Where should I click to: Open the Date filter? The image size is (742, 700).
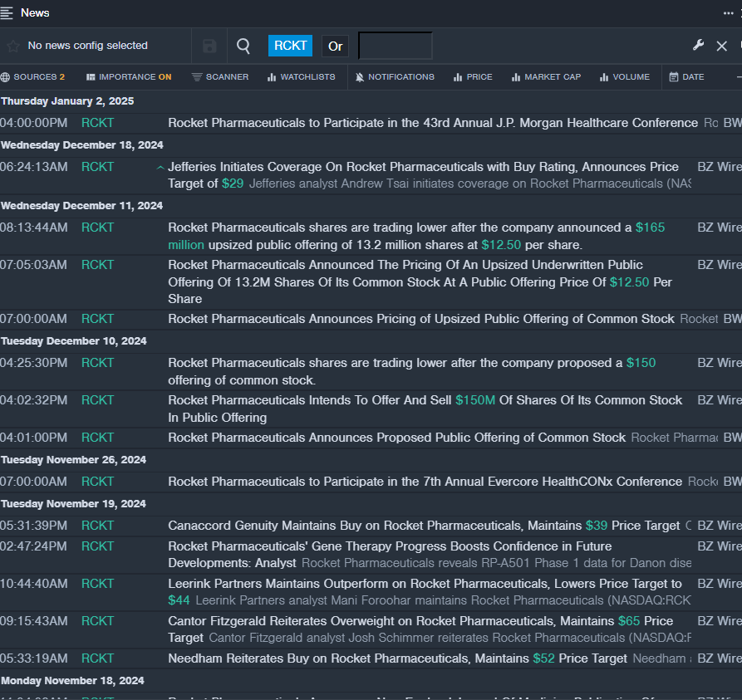click(686, 77)
